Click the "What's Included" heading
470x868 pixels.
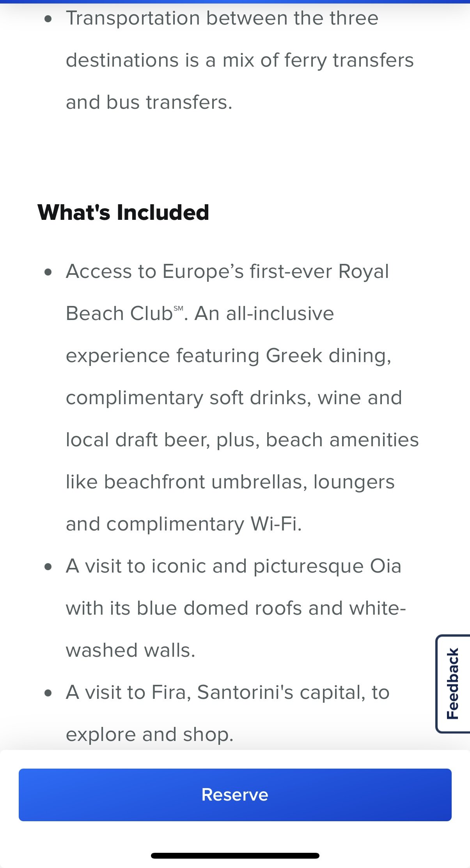pyautogui.click(x=123, y=212)
